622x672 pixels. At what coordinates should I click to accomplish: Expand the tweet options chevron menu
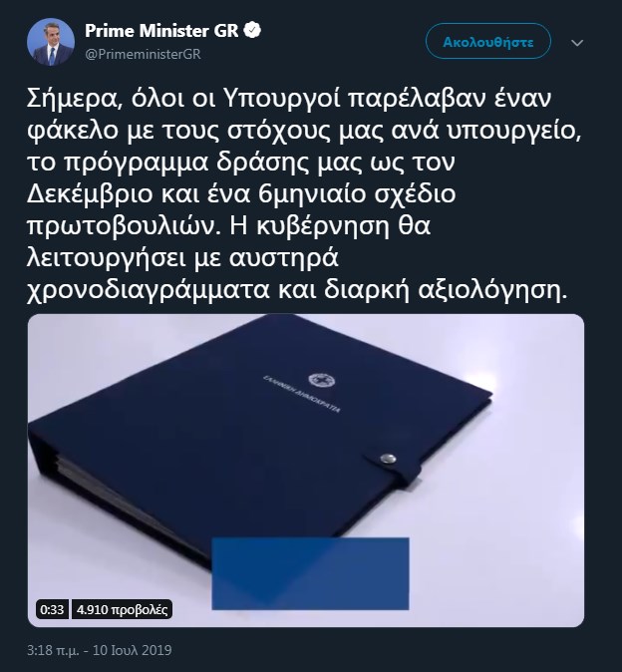pos(577,43)
